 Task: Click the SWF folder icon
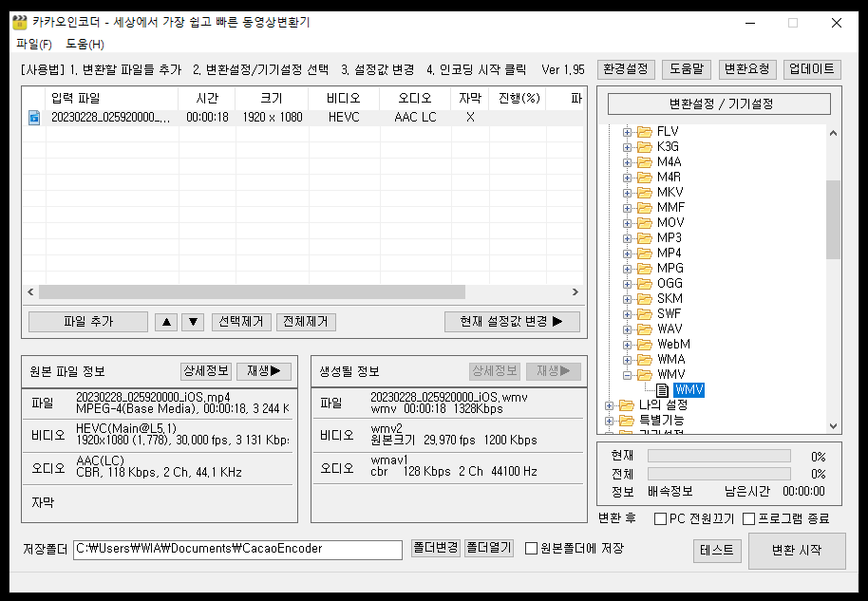tap(644, 313)
